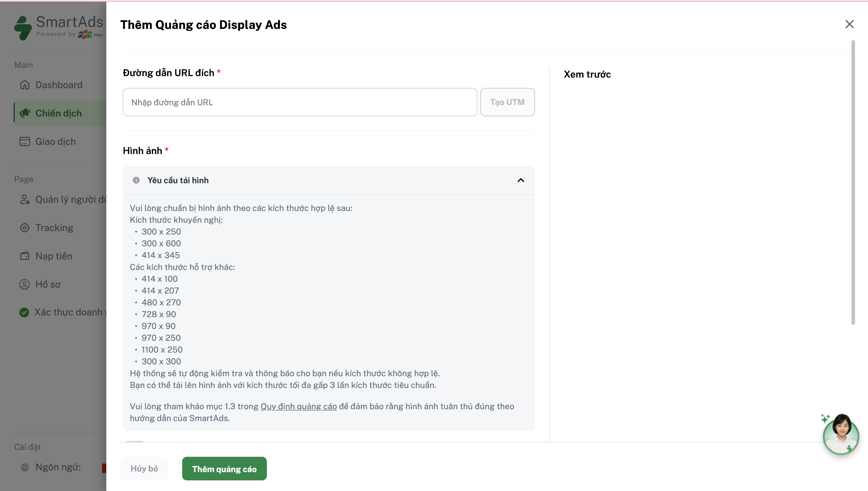Click the Giao dịch card icon
The width and height of the screenshot is (868, 491).
[x=25, y=142]
